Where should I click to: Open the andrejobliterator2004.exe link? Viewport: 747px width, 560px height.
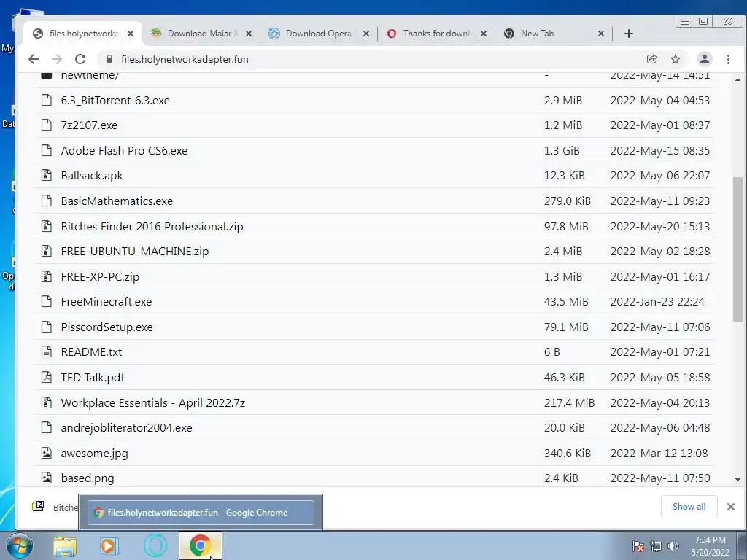point(127,427)
